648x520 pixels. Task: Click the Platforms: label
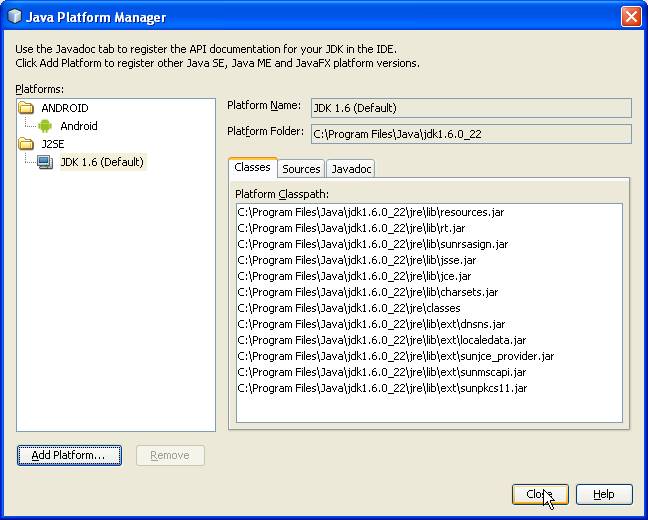click(40, 89)
